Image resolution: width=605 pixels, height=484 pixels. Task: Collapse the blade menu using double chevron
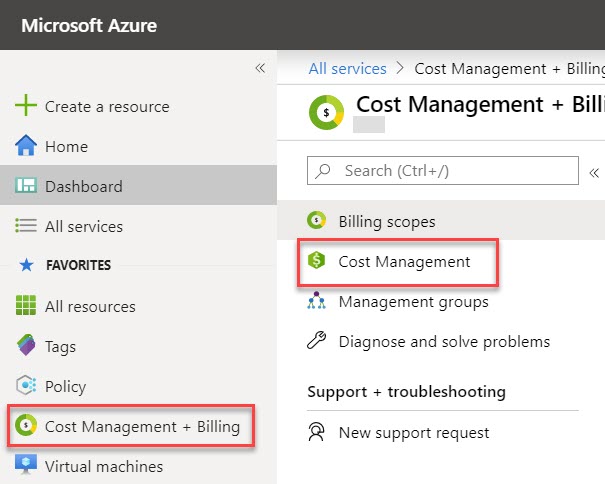pos(594,171)
